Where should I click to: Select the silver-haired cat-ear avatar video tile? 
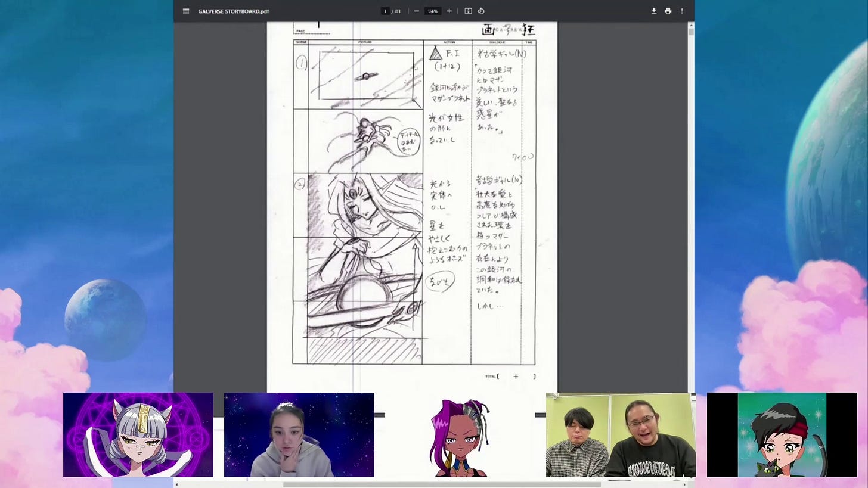(138, 435)
